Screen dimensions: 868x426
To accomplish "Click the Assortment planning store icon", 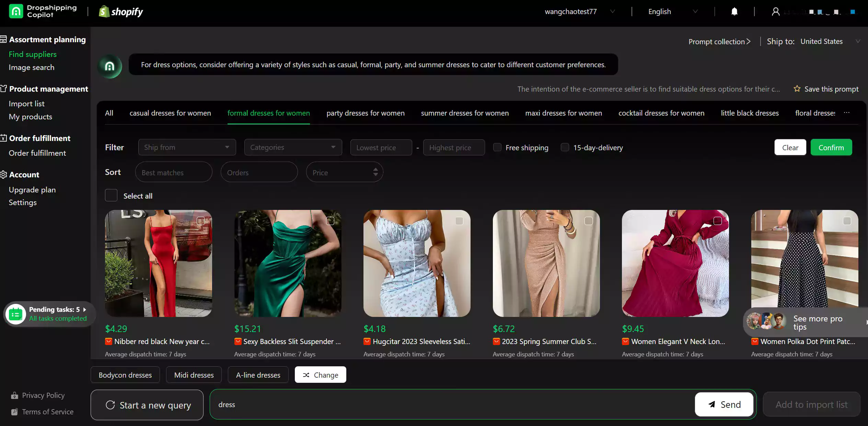I will click(3, 39).
